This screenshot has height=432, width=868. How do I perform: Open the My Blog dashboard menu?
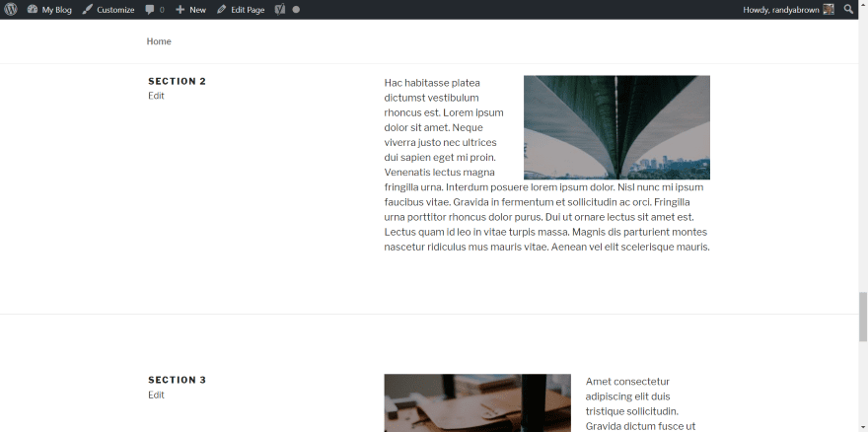(49, 10)
